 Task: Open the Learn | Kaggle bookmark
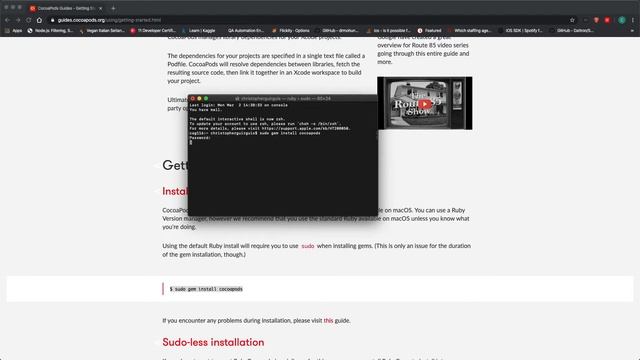tap(198, 31)
